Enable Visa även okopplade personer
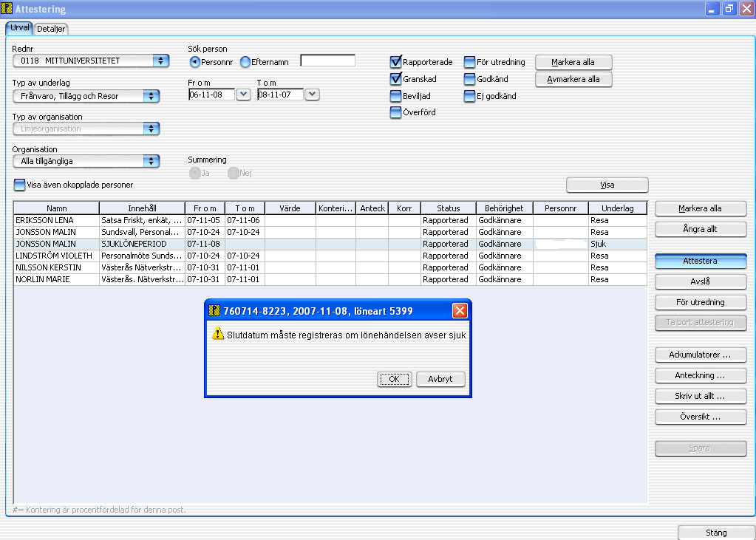Screen dimensions: 756x540 [19, 185]
